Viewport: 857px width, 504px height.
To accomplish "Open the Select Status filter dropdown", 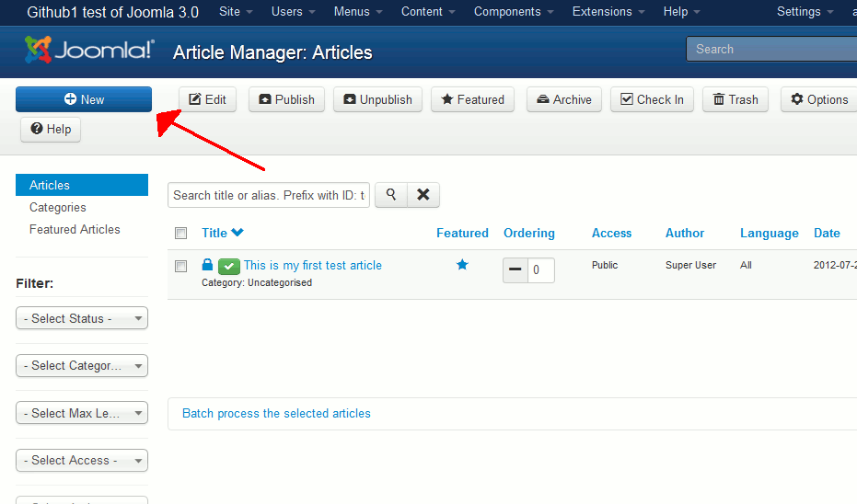I will (x=82, y=318).
